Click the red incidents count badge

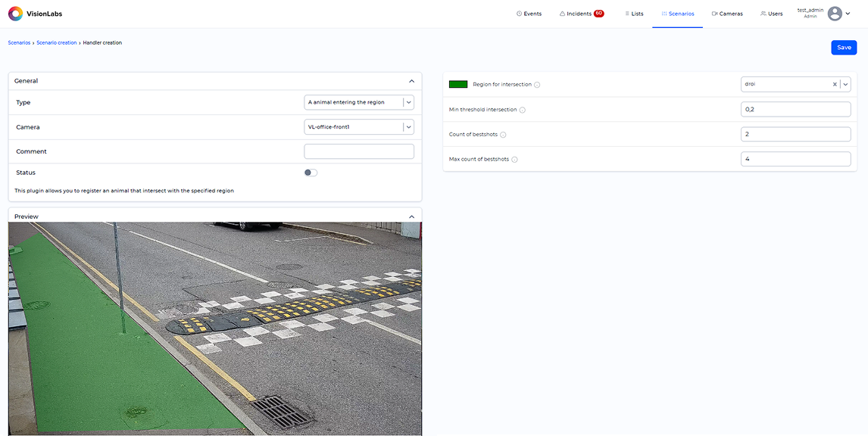coord(598,14)
